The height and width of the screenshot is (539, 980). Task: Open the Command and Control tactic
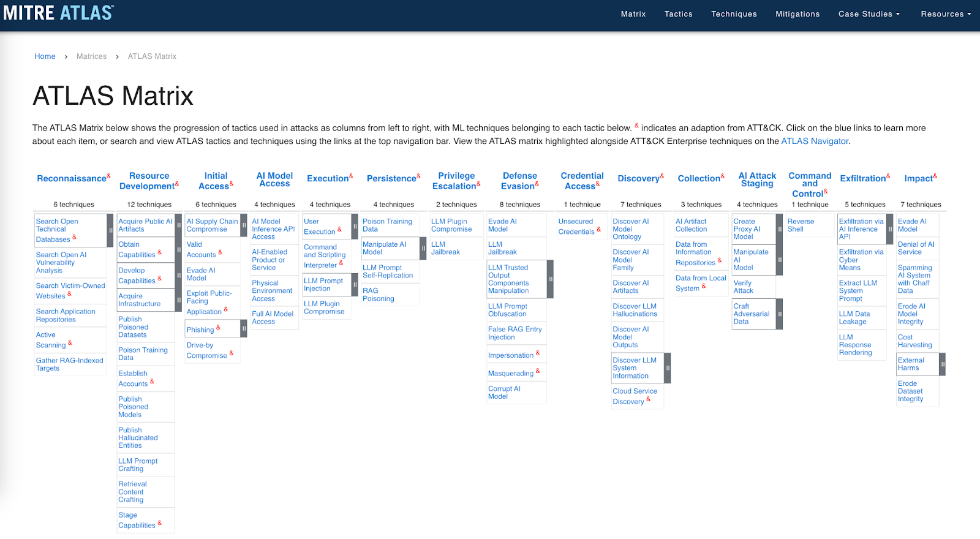point(810,184)
